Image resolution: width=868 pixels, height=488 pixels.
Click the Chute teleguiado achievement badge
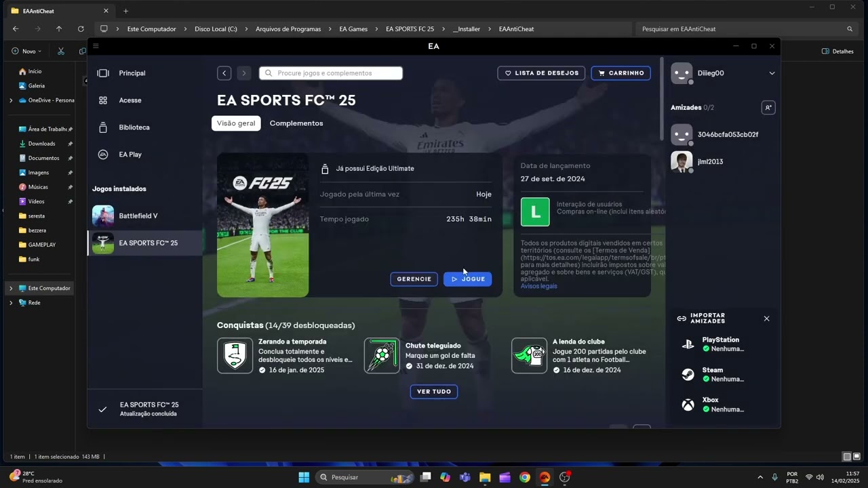tap(382, 356)
